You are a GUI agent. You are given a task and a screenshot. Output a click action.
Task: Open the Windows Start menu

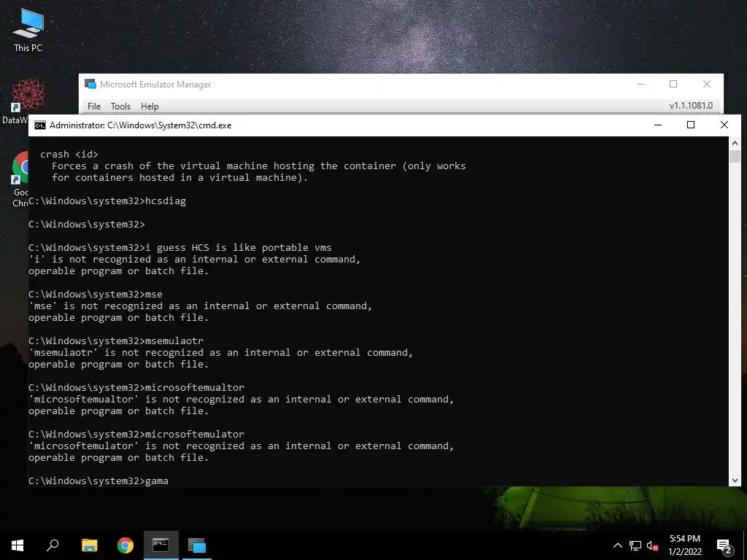[x=18, y=545]
